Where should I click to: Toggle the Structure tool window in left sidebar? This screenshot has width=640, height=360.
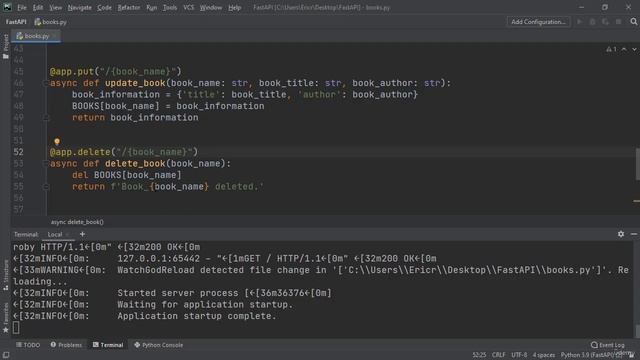pyautogui.click(x=5, y=275)
